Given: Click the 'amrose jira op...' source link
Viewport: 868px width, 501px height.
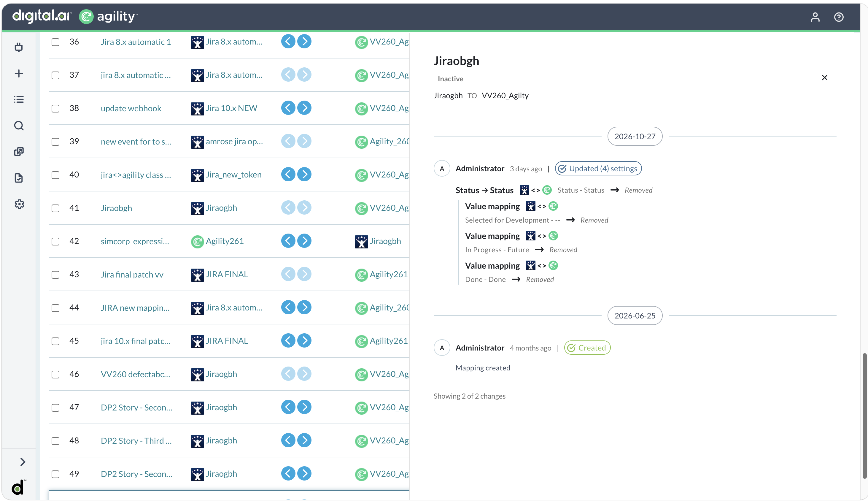Looking at the screenshot, I should click(234, 141).
